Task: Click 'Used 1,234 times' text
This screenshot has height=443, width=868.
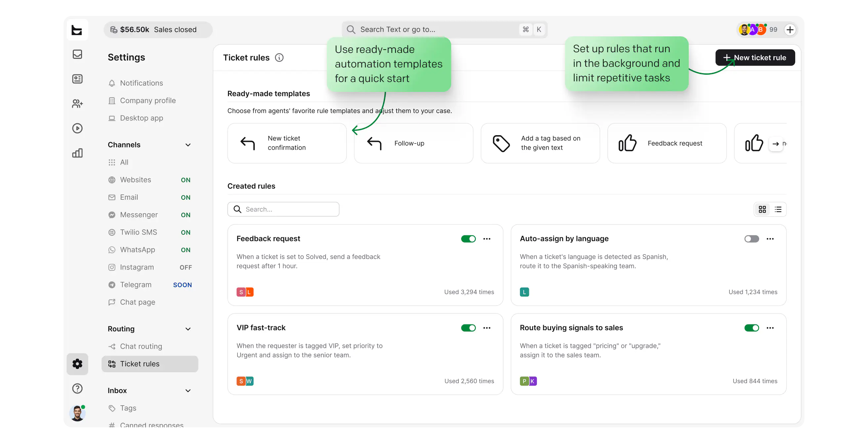Action: coord(753,292)
